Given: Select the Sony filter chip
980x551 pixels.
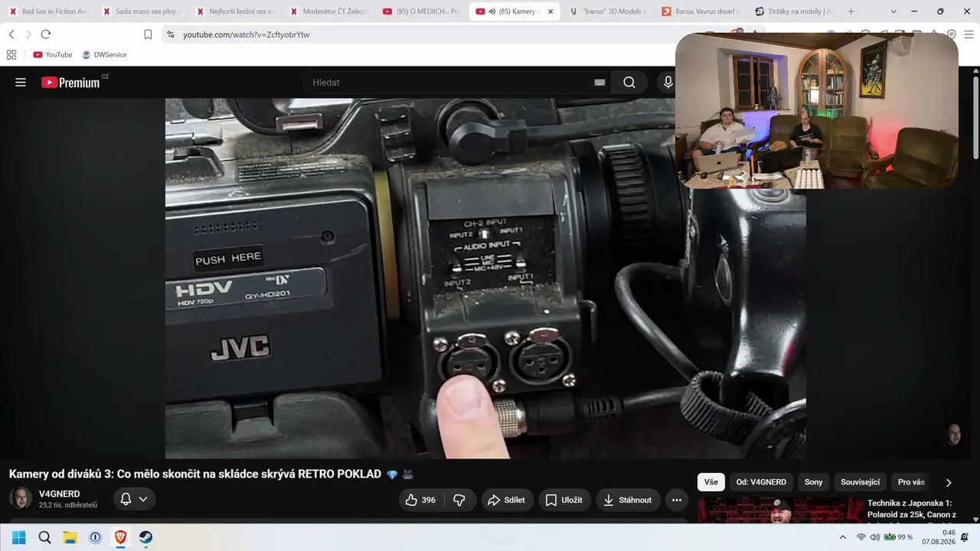Looking at the screenshot, I should click(813, 482).
